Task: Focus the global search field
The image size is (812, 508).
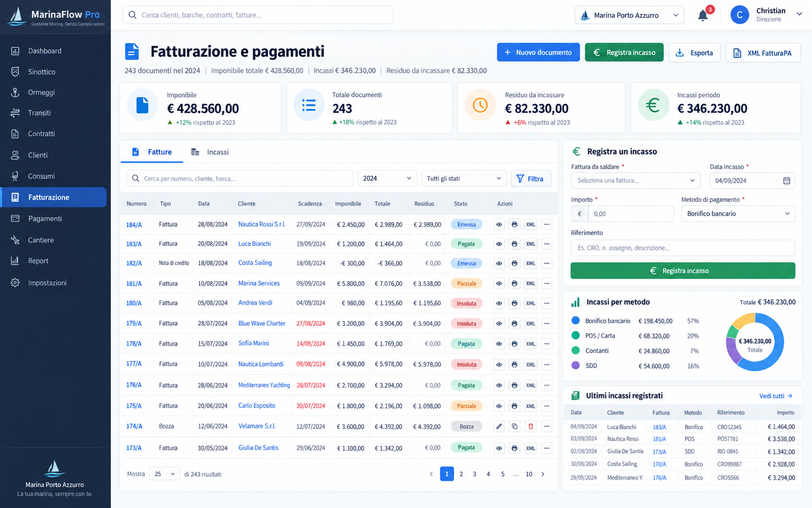Action: [x=258, y=15]
